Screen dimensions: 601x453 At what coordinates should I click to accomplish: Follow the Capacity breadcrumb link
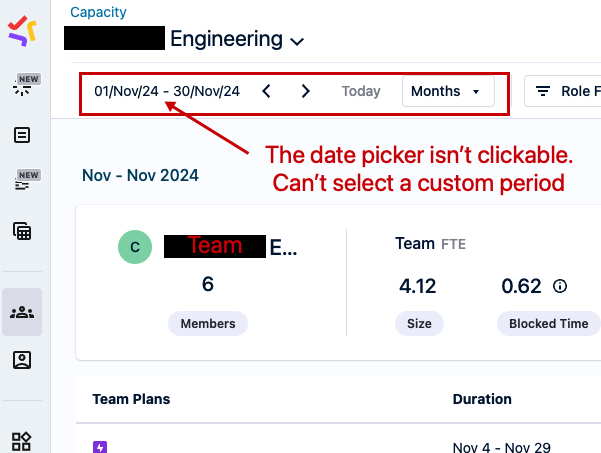[x=98, y=12]
